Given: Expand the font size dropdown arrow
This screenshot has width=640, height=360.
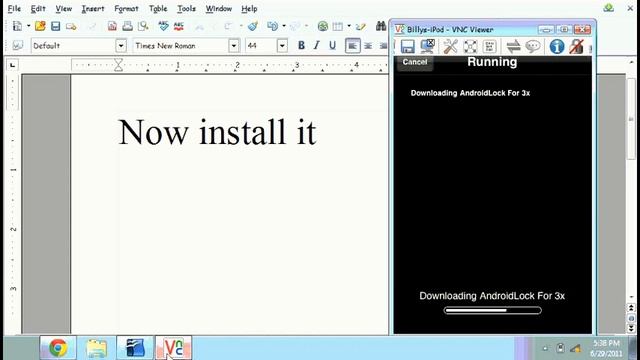Looking at the screenshot, I should pos(282,46).
